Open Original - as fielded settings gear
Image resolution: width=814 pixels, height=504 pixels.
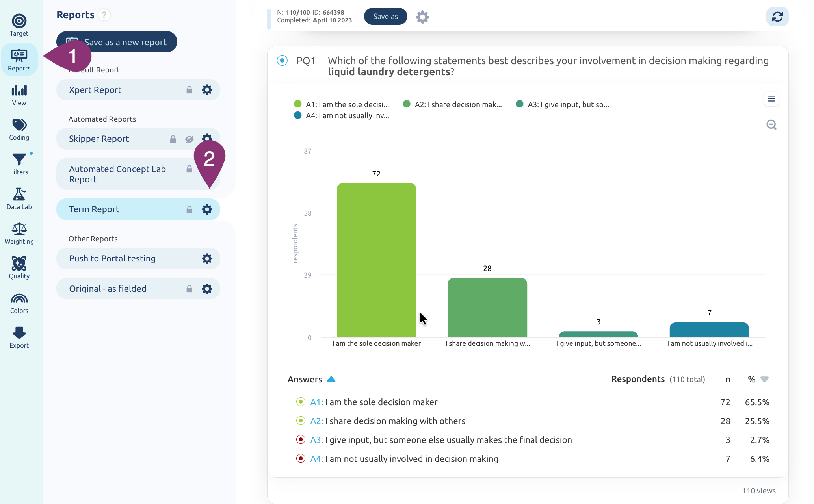pos(207,289)
